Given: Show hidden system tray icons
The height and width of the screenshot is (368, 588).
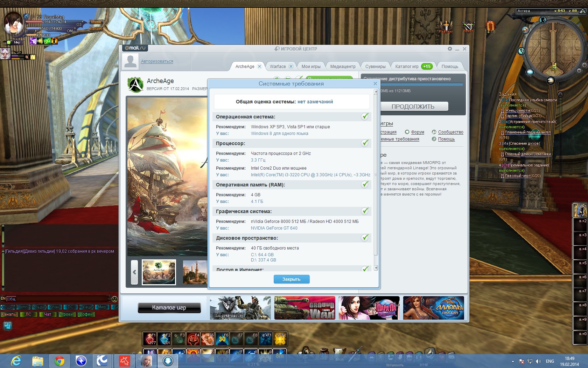Looking at the screenshot, I should (513, 361).
